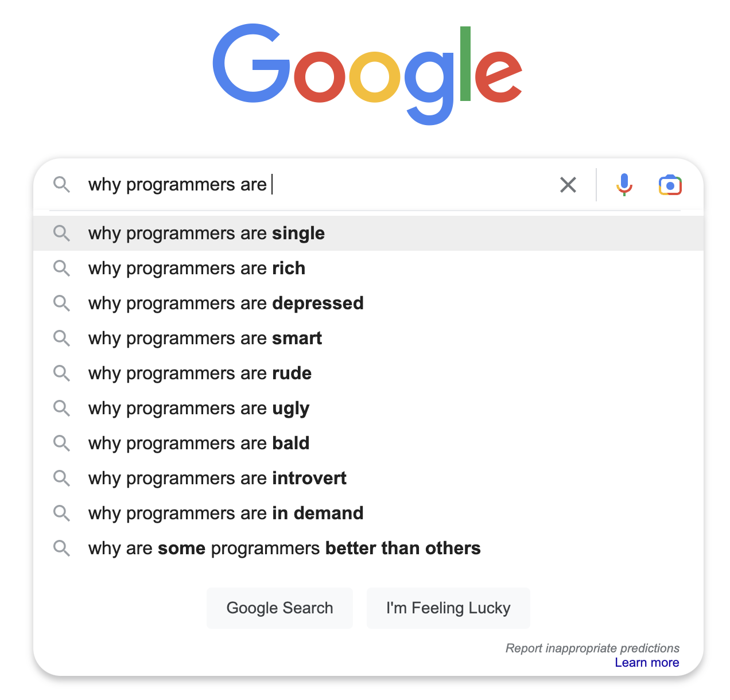Viewport: 730px width, 700px height.
Task: Choose suggestion 'why programmers are introvert'
Action: click(x=217, y=478)
